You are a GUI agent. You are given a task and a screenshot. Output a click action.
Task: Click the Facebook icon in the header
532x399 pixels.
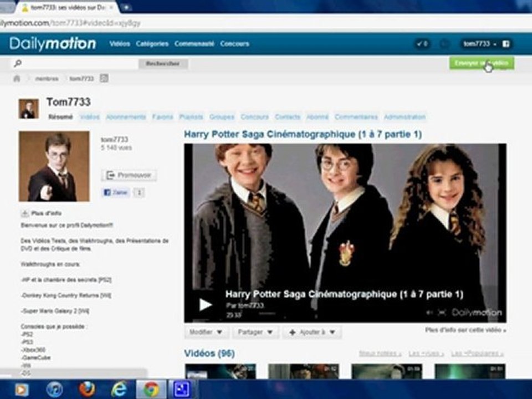click(x=506, y=44)
